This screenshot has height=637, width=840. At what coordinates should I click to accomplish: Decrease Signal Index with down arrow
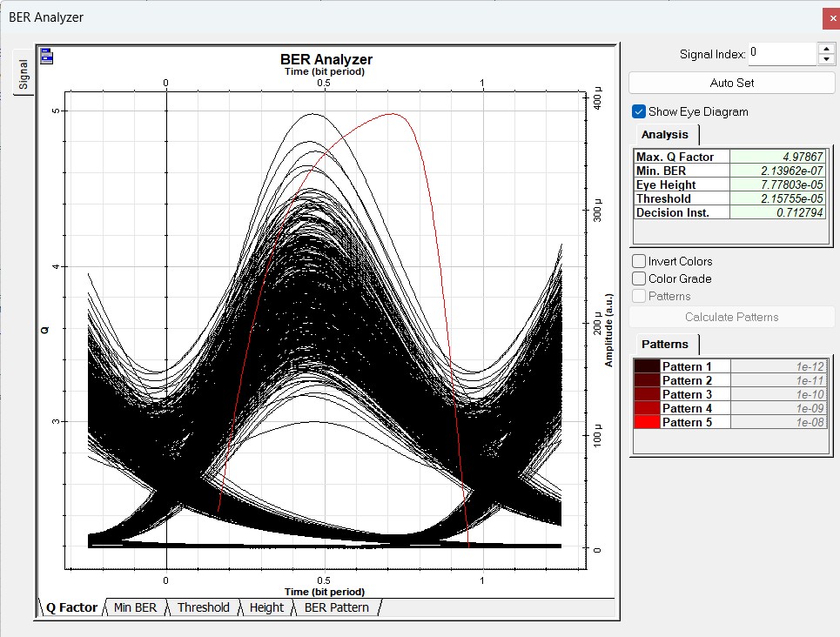(826, 59)
